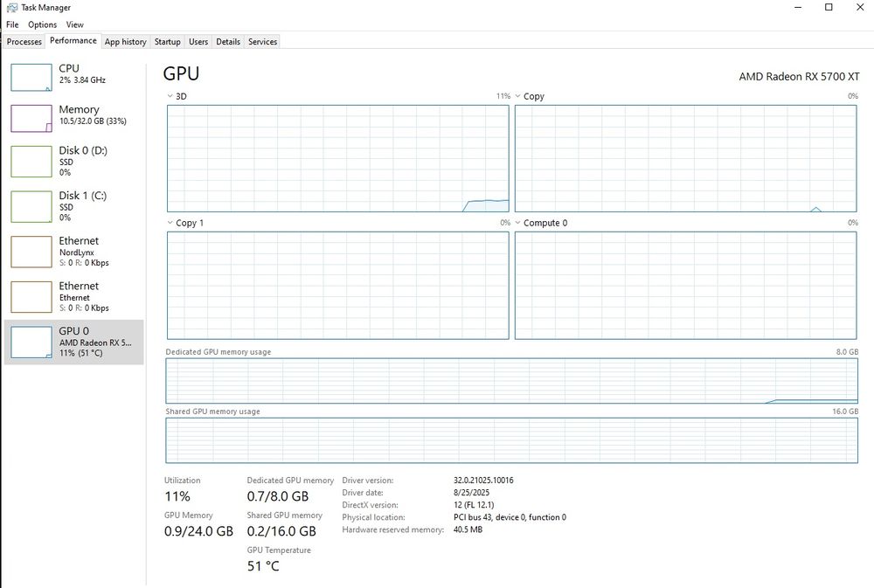
Task: Click the 3D engine usage graph
Action: pyautogui.click(x=337, y=159)
